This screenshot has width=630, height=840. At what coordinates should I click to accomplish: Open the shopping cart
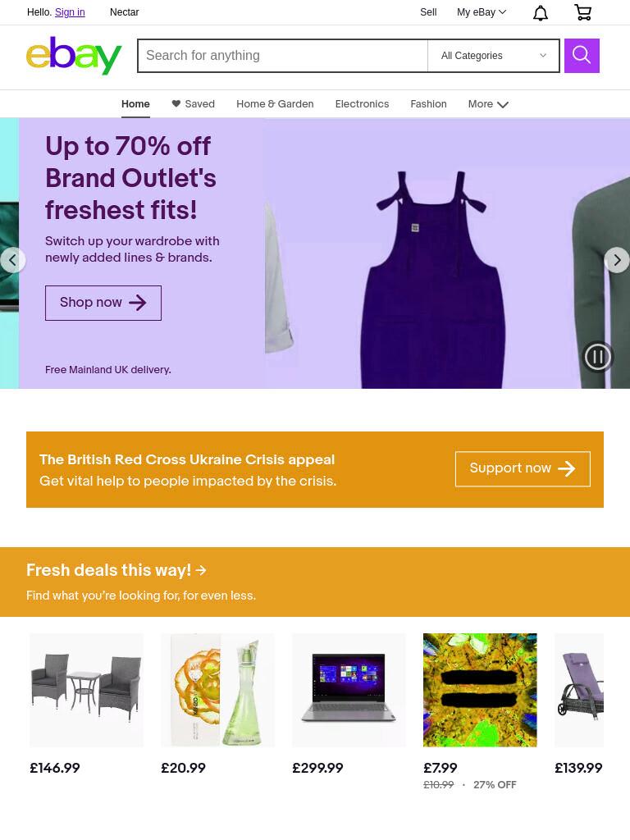[x=583, y=12]
